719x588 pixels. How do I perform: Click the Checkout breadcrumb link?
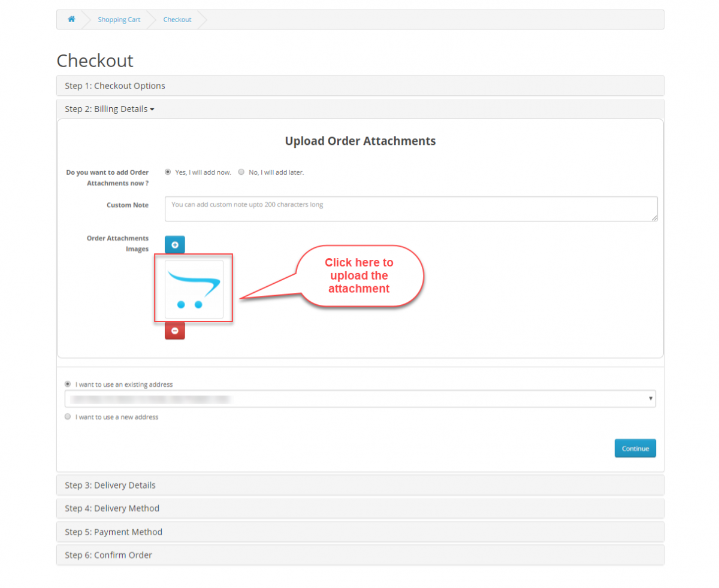(x=177, y=19)
